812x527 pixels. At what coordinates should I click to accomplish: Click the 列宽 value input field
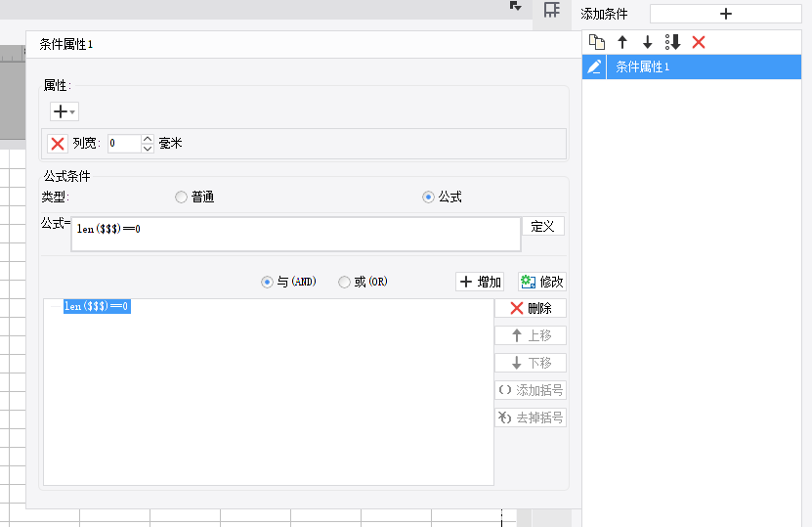[124, 144]
